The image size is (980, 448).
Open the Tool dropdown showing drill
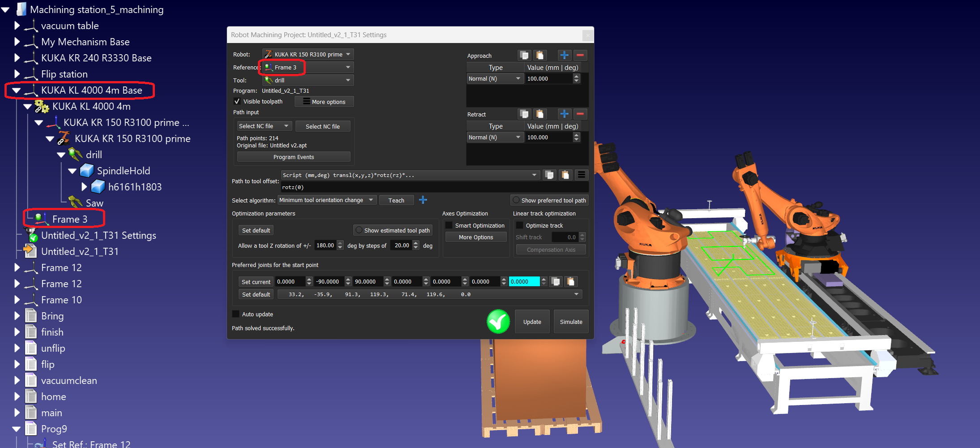point(308,80)
